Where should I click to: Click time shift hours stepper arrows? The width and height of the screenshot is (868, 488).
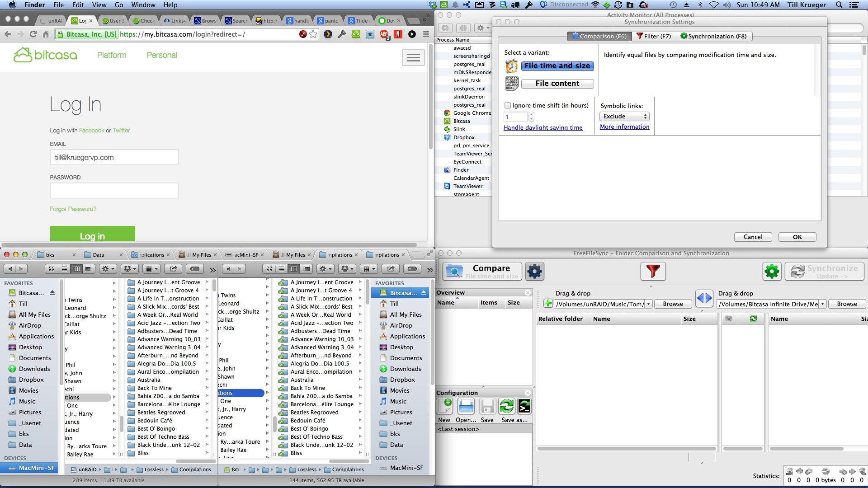(x=531, y=117)
